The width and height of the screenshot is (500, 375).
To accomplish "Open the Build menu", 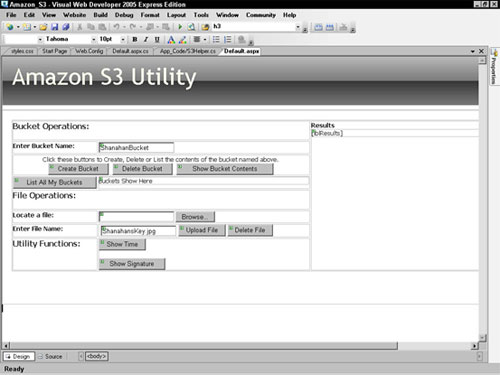I will click(100, 15).
